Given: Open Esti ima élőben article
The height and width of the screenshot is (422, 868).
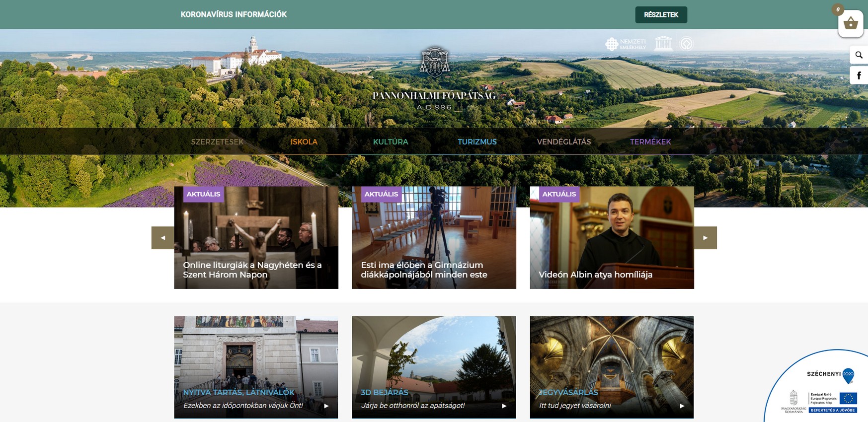Looking at the screenshot, I should tap(424, 270).
